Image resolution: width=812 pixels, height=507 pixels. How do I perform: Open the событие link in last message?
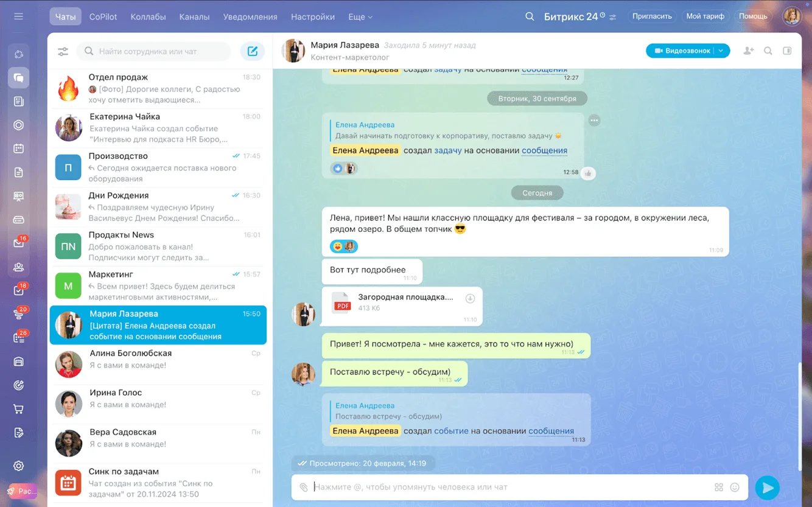[451, 431]
